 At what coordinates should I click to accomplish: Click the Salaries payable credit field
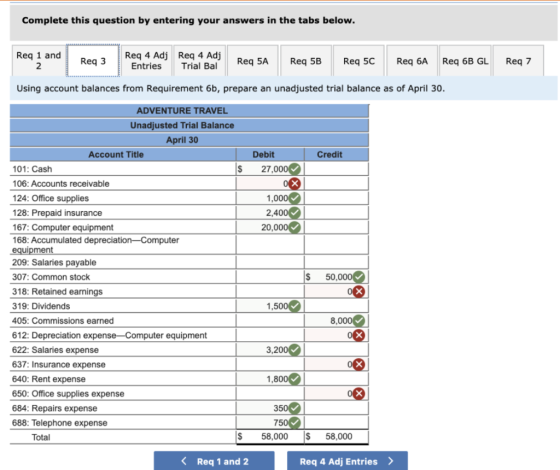pos(336,262)
